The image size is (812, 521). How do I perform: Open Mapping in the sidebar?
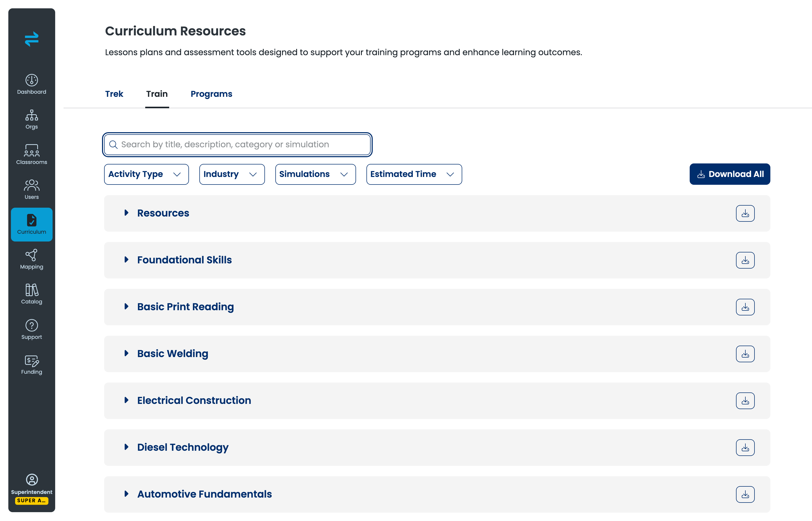[31, 259]
